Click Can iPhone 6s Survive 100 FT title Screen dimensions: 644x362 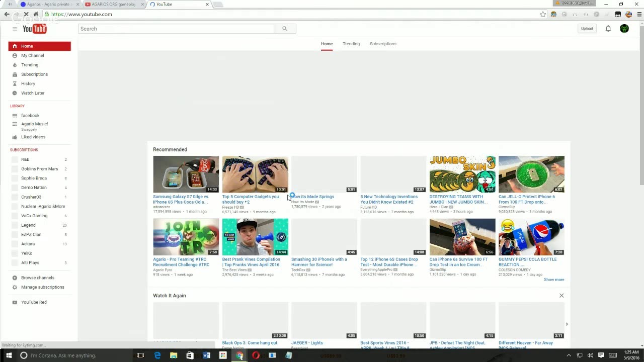(458, 262)
